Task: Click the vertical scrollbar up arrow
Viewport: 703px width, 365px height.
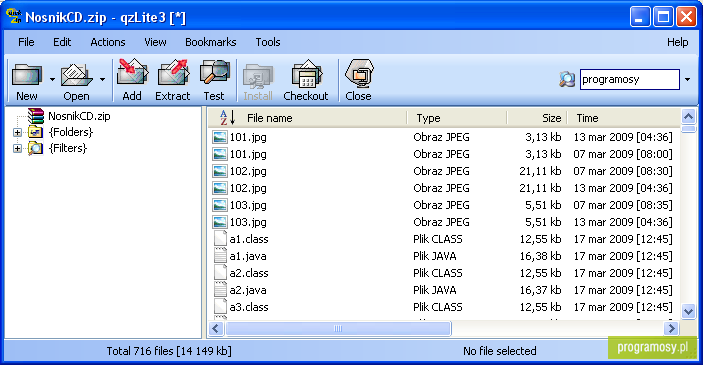Action: point(688,117)
